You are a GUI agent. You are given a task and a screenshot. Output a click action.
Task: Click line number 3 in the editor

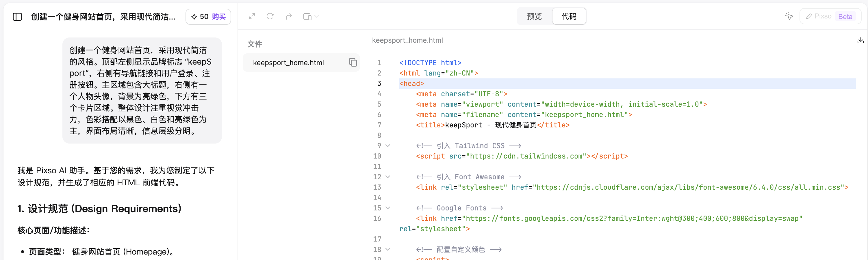point(379,83)
